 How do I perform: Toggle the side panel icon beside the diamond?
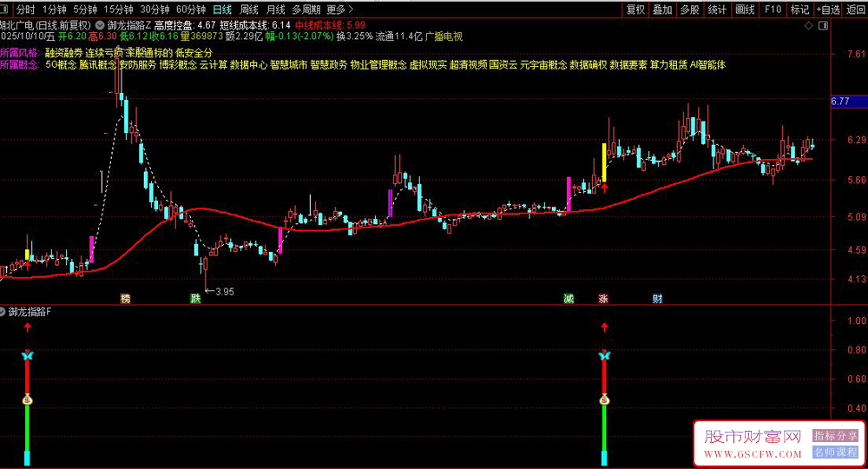tap(823, 25)
